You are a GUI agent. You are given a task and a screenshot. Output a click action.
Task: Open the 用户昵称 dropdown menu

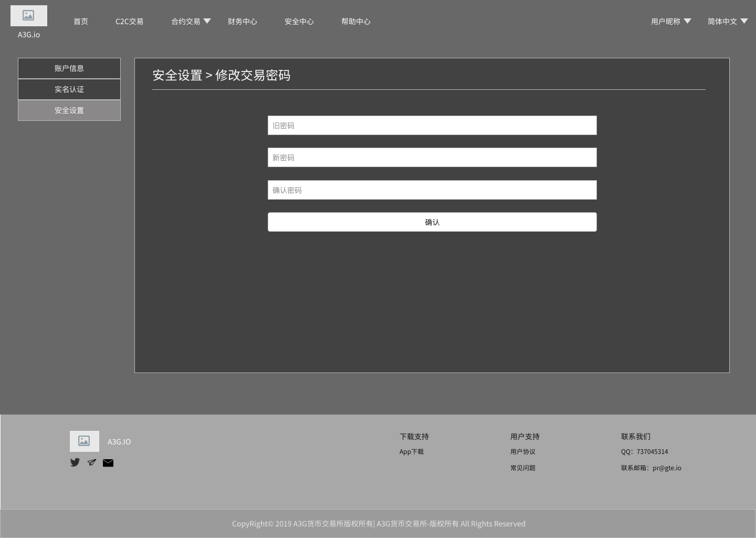tap(671, 22)
